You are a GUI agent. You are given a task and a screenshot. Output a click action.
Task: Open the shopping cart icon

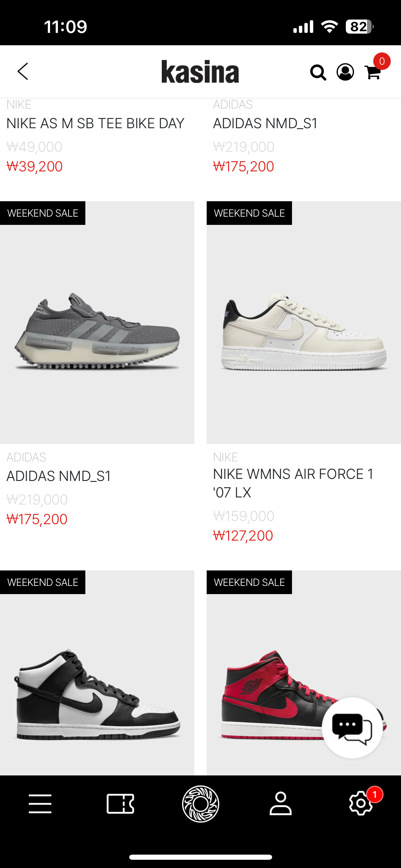(373, 72)
